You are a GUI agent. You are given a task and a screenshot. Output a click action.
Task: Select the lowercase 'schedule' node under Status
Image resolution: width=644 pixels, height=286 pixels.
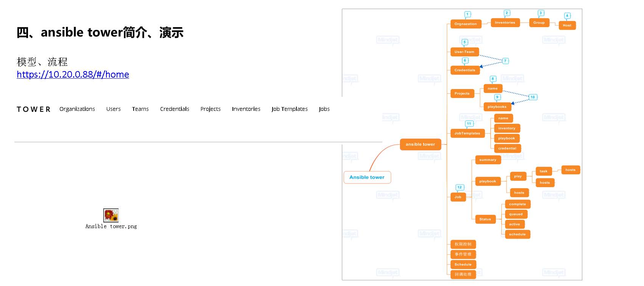(x=518, y=235)
